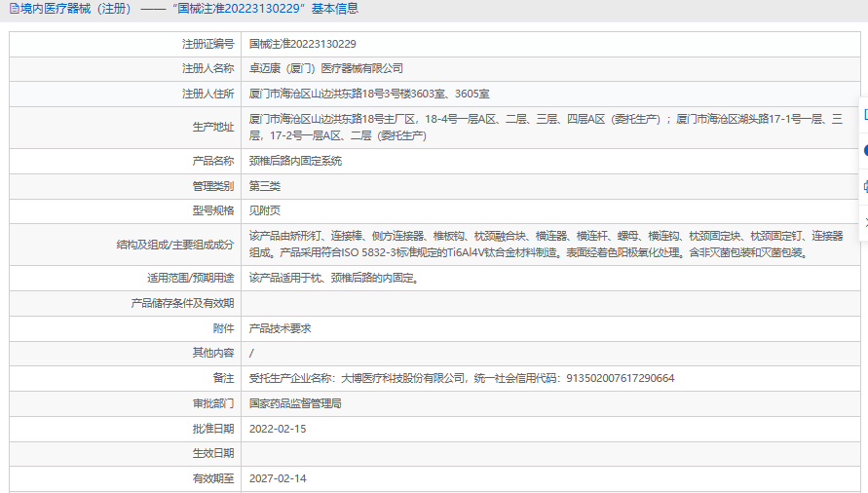Click the management class value 第三类
This screenshot has height=493, width=868.
point(265,186)
